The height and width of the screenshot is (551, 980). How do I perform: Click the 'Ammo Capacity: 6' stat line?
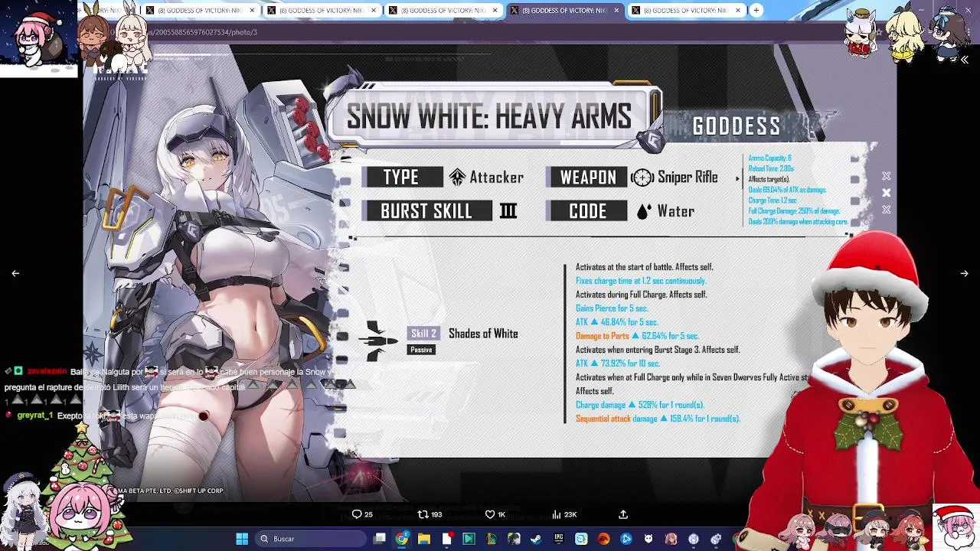769,158
